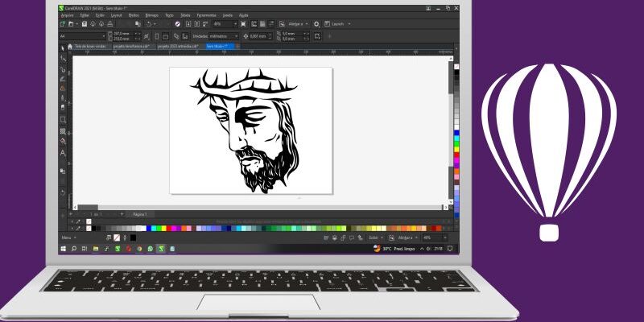Switch to the Tela de boas-vindas tab
This screenshot has width=644, height=322.
pos(91,47)
